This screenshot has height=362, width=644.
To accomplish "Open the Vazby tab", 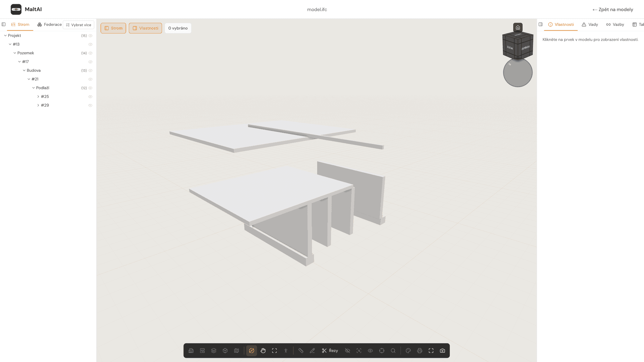I will (x=615, y=24).
